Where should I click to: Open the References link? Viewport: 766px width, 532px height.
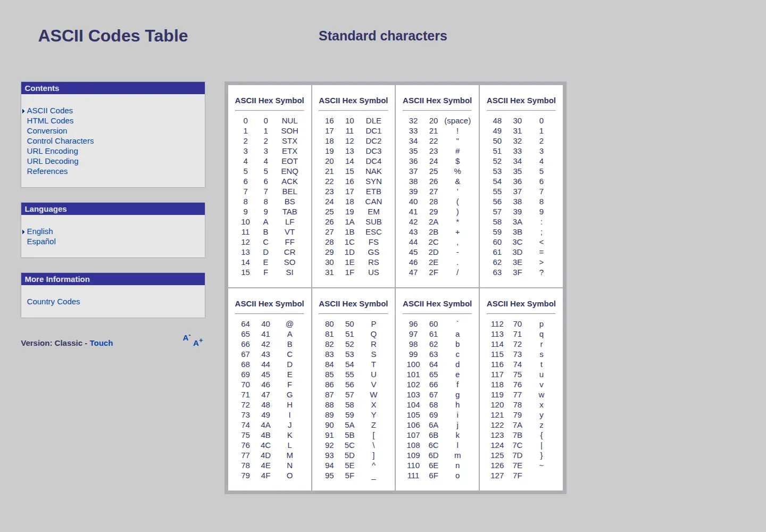click(47, 171)
